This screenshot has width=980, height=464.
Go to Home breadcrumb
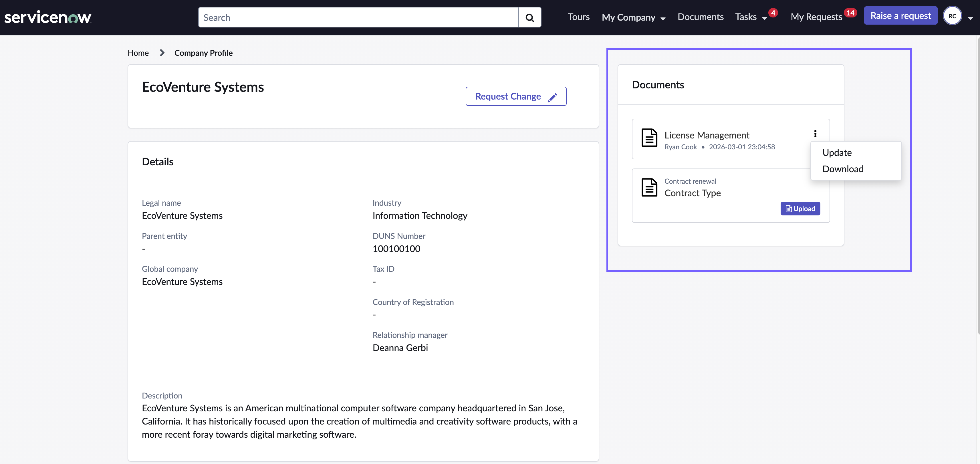coord(138,53)
